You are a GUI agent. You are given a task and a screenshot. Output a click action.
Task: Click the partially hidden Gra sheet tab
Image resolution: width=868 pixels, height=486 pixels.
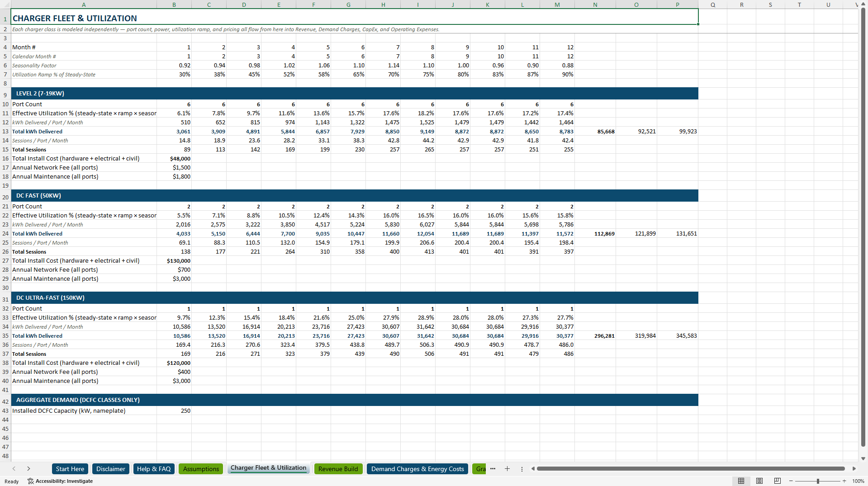click(479, 469)
